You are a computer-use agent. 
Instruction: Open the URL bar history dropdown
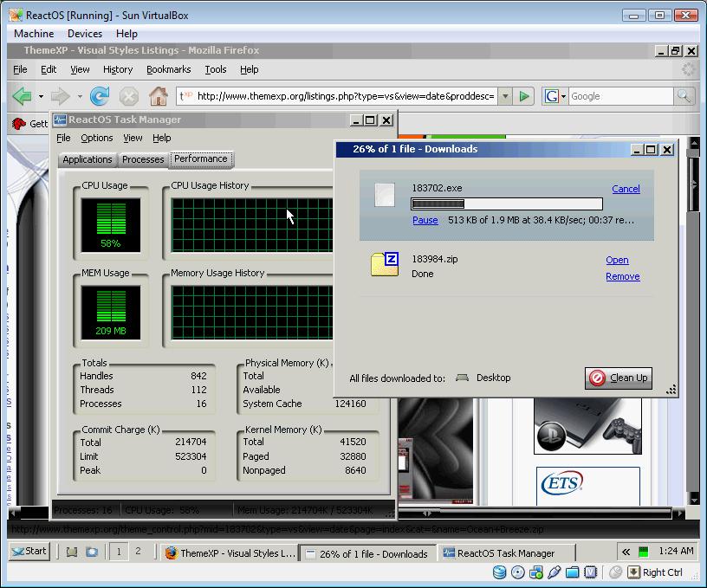(504, 96)
